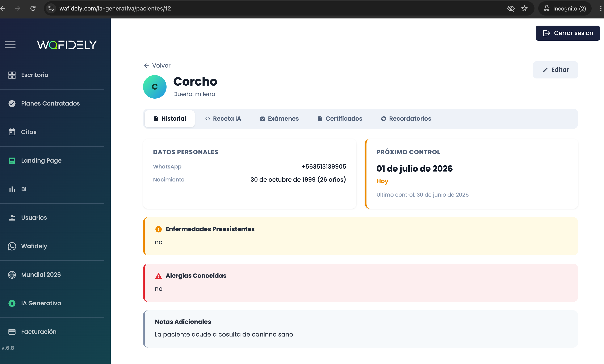The width and height of the screenshot is (604, 364).
Task: Open Escritorio in the sidebar
Action: click(x=35, y=75)
